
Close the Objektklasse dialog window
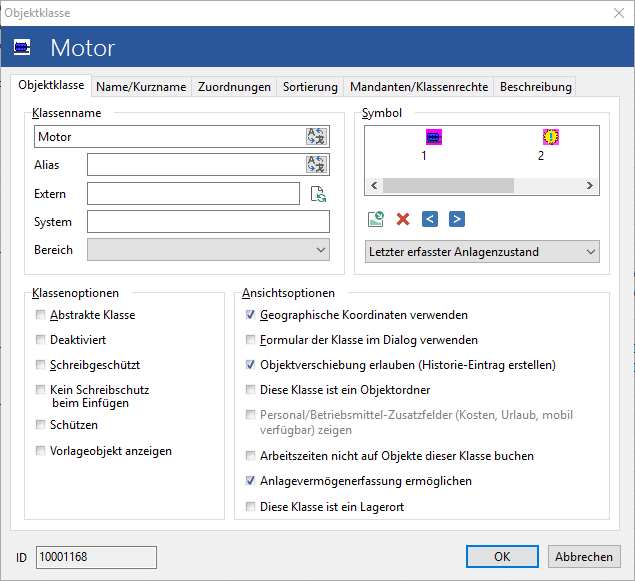tap(618, 13)
